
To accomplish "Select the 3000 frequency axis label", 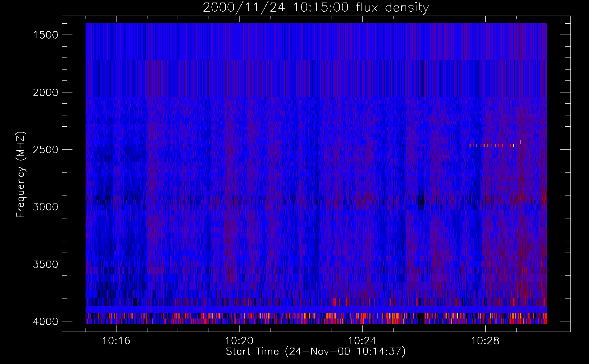I will coord(46,207).
